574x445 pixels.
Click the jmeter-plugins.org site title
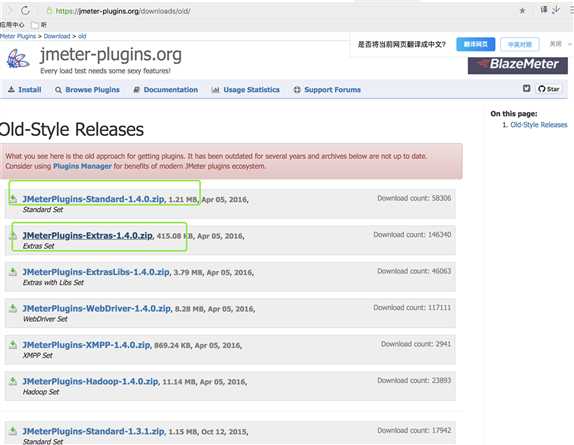tap(111, 55)
